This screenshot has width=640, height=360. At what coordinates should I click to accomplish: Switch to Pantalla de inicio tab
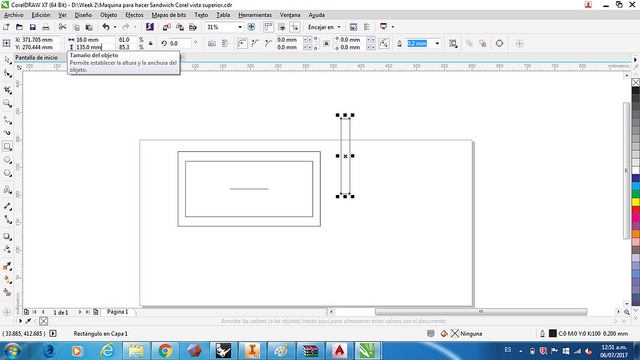pyautogui.click(x=36, y=58)
